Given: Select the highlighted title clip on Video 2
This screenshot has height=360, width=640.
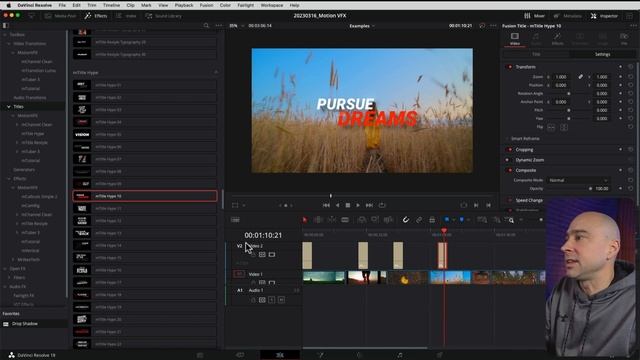Looking at the screenshot, I should pos(442,256).
